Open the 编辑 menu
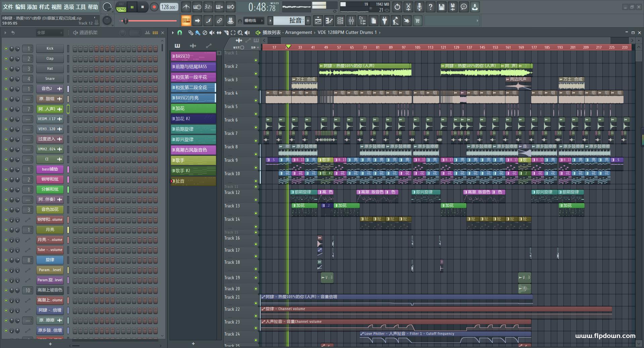 [20, 7]
